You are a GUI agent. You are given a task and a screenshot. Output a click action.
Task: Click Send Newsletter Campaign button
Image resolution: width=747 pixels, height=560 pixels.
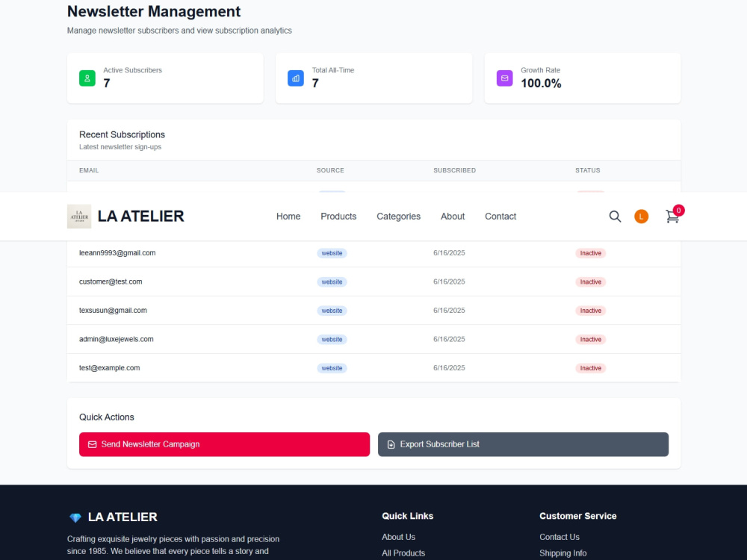(x=224, y=444)
